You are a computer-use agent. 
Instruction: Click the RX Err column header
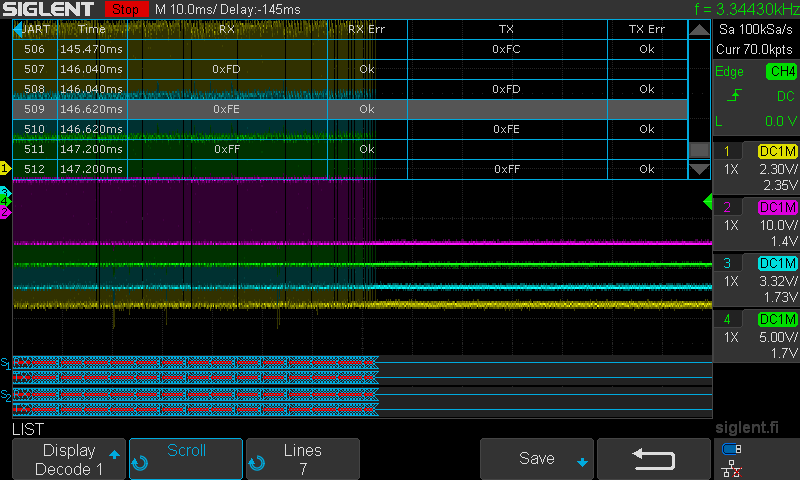[x=367, y=29]
